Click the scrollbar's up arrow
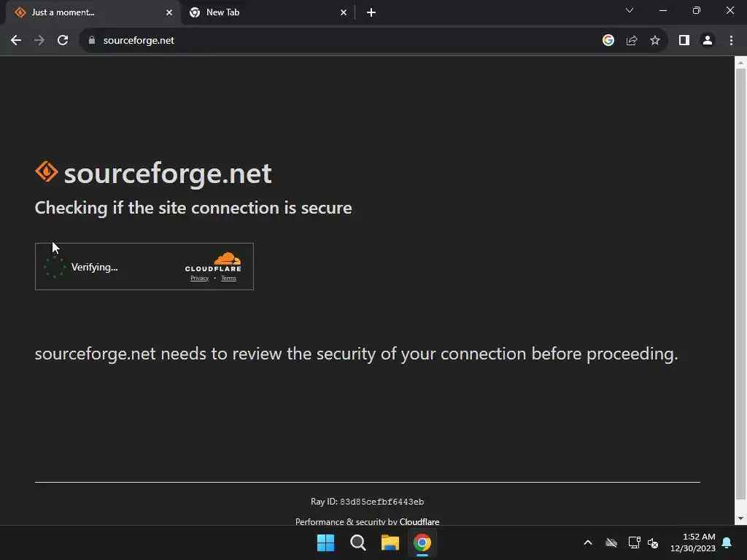Screen dimensions: 747x560 (740, 62)
